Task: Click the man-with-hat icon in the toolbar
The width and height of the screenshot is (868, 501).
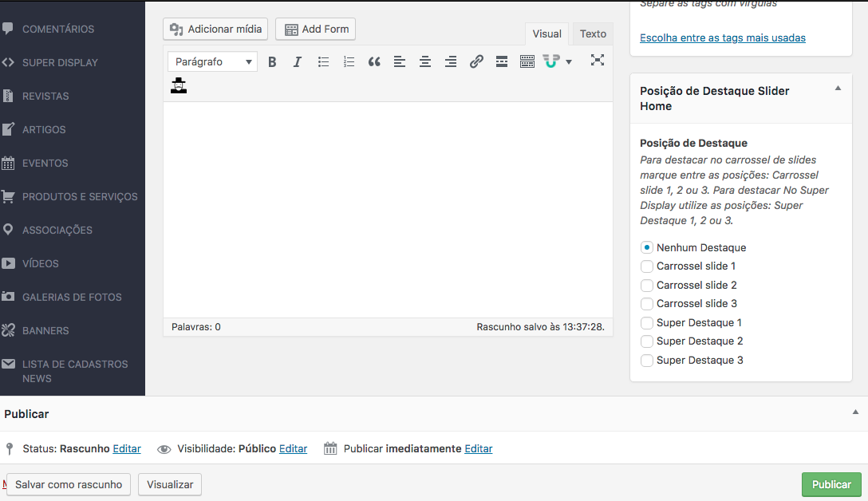Action: [178, 85]
